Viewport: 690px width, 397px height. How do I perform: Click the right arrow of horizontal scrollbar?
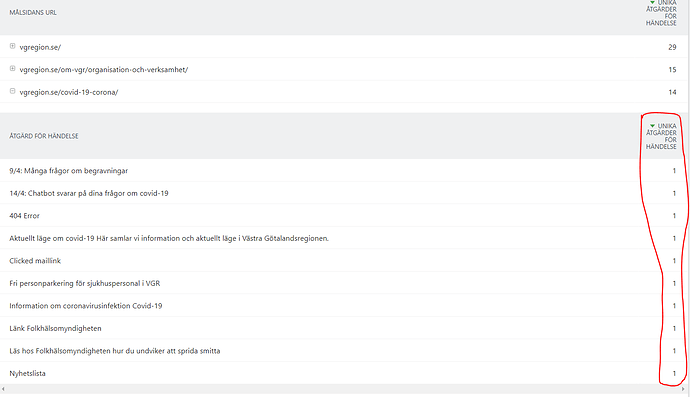(683, 389)
